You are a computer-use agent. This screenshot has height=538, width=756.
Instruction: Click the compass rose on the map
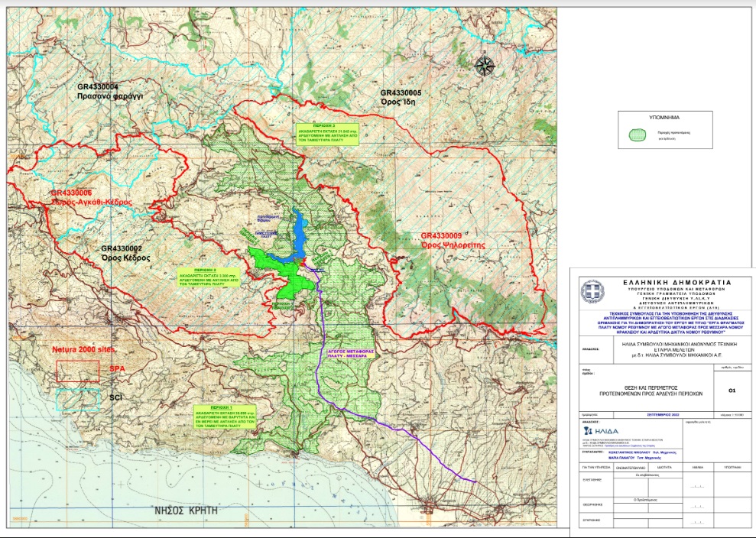(485, 66)
